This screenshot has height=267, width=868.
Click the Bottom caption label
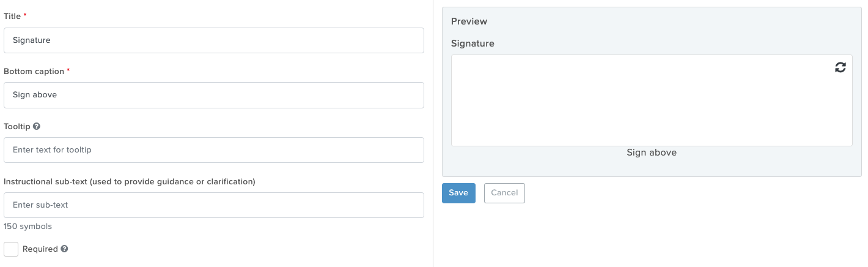34,72
